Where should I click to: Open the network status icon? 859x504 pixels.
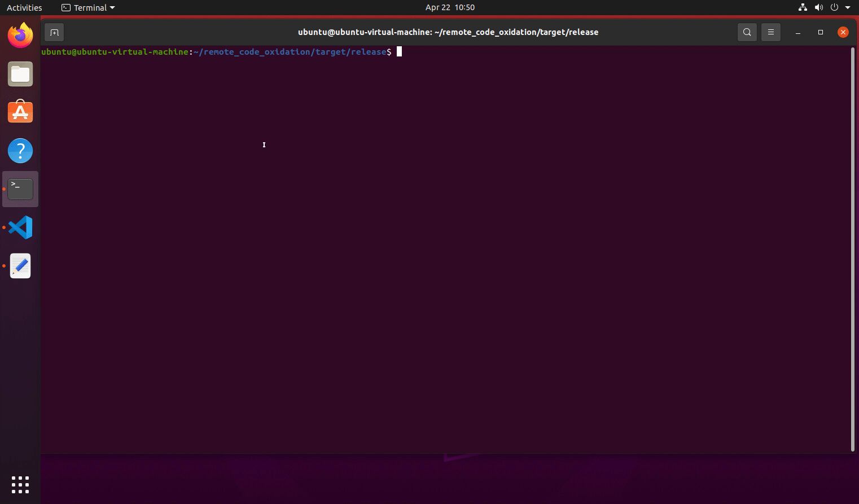click(803, 7)
